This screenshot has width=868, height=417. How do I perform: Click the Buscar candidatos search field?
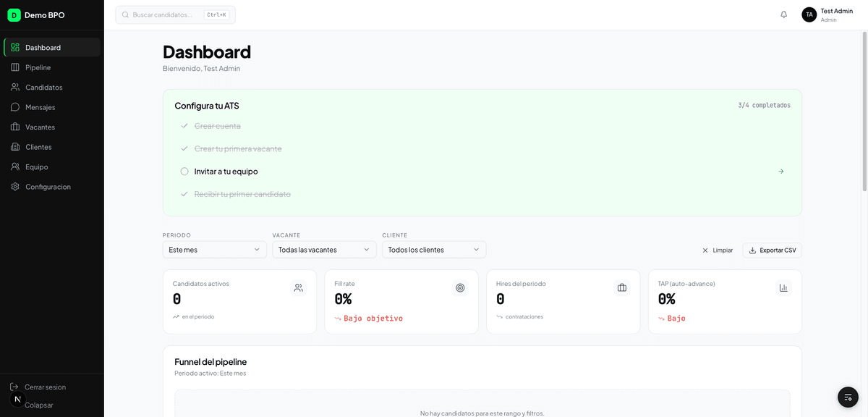[x=175, y=14]
